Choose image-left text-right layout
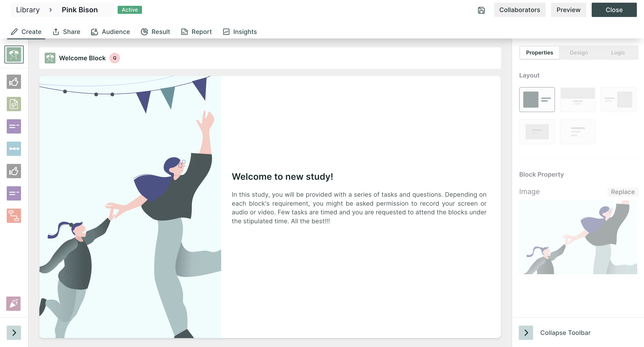Screen dimensions: 644x347 point(537,100)
